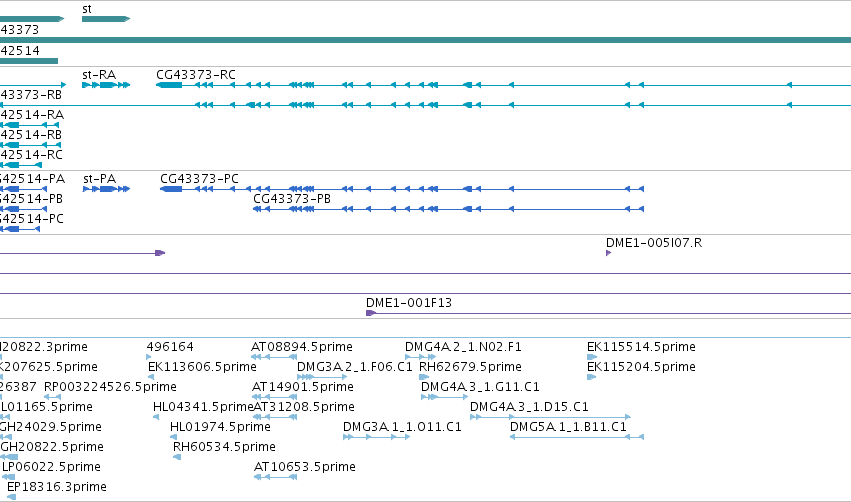Click DMG4A3_1.D15.C1 label
851x502 pixels.
[x=529, y=406]
